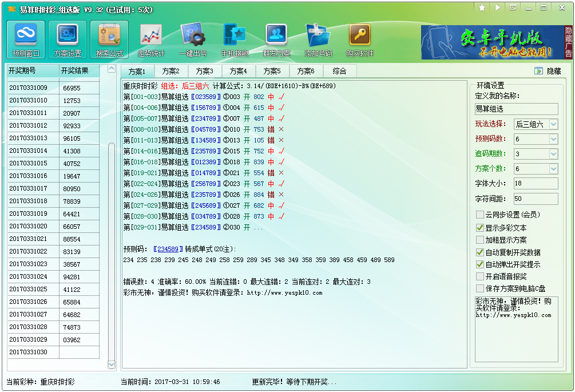Toggle 显示多彩文本 checkbox

[479, 228]
